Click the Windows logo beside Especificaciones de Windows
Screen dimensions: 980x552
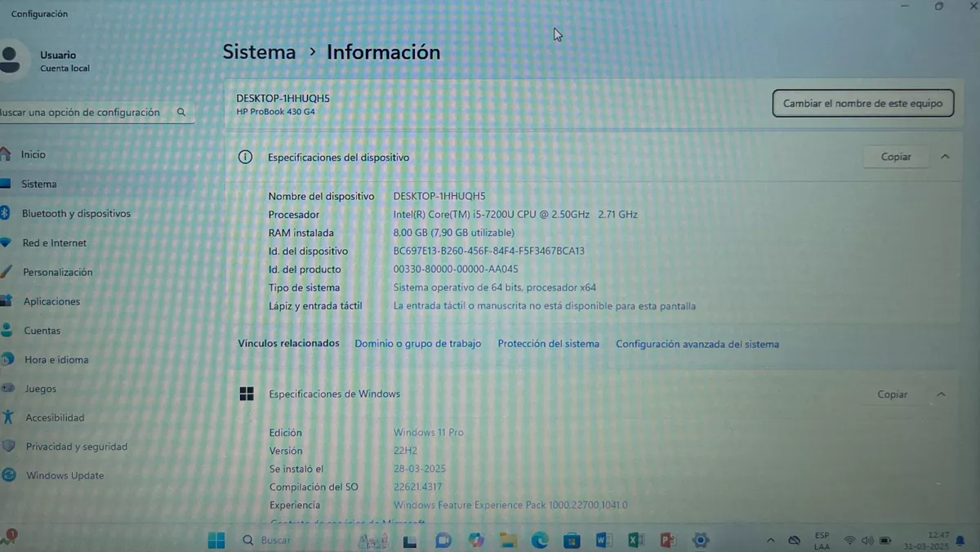coord(247,394)
